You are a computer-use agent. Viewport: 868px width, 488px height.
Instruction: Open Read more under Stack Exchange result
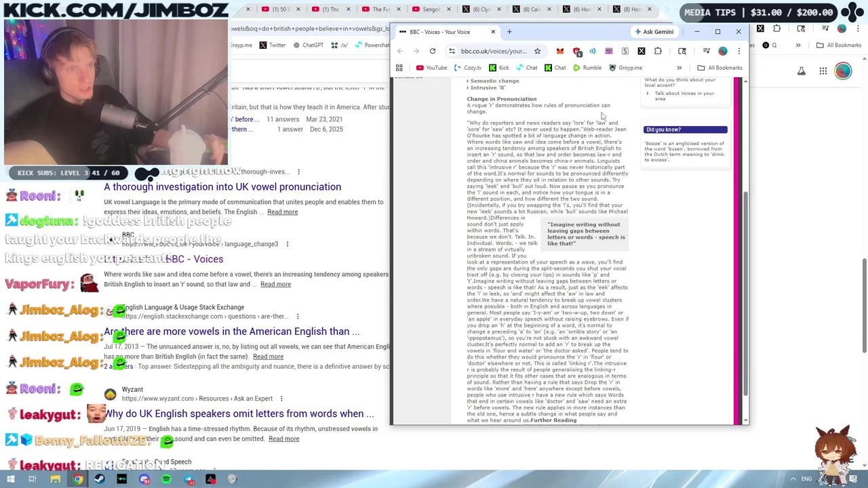(268, 357)
